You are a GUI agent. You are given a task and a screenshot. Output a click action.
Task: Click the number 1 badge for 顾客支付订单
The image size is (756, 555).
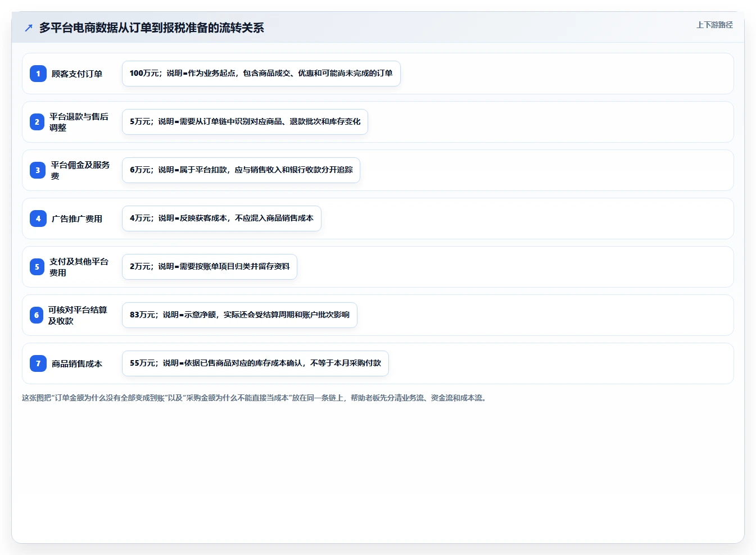pos(38,74)
